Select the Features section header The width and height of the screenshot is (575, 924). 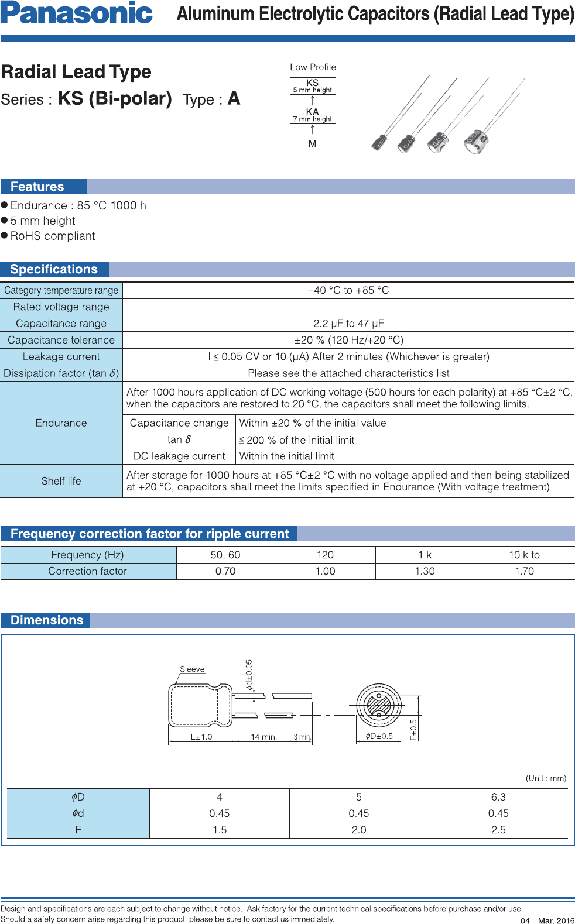[37, 187]
